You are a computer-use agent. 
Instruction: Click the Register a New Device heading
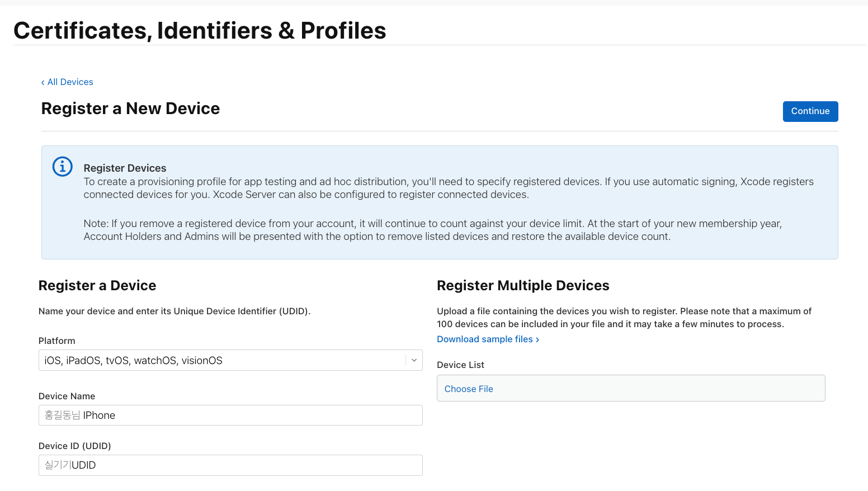tap(130, 108)
